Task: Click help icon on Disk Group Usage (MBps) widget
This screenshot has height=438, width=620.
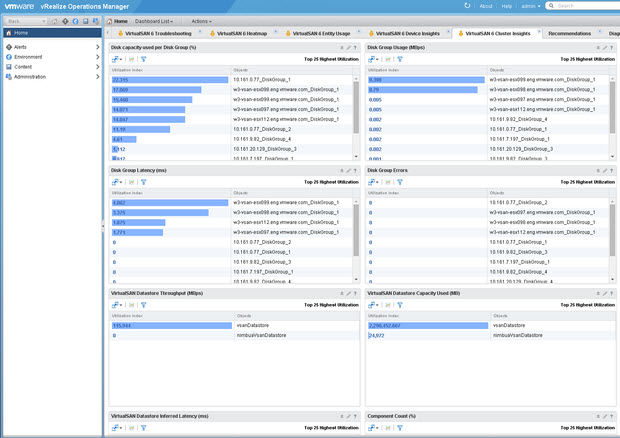Action: pyautogui.click(x=611, y=48)
